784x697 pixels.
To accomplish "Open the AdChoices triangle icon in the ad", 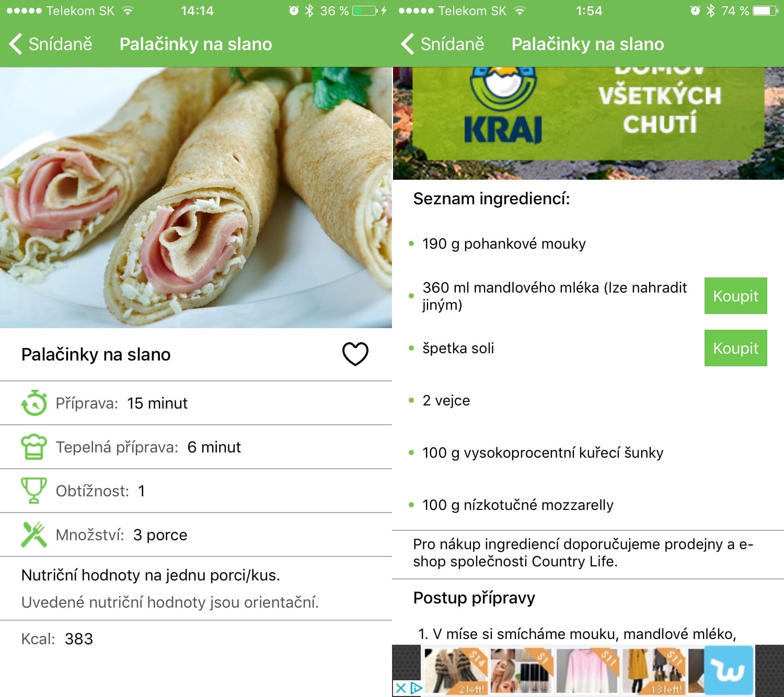I will (416, 688).
